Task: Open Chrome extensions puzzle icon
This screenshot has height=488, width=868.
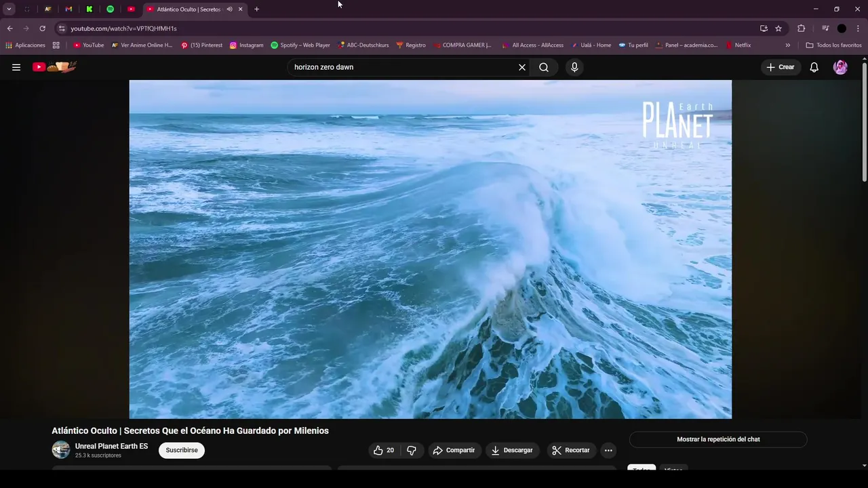Action: point(801,28)
